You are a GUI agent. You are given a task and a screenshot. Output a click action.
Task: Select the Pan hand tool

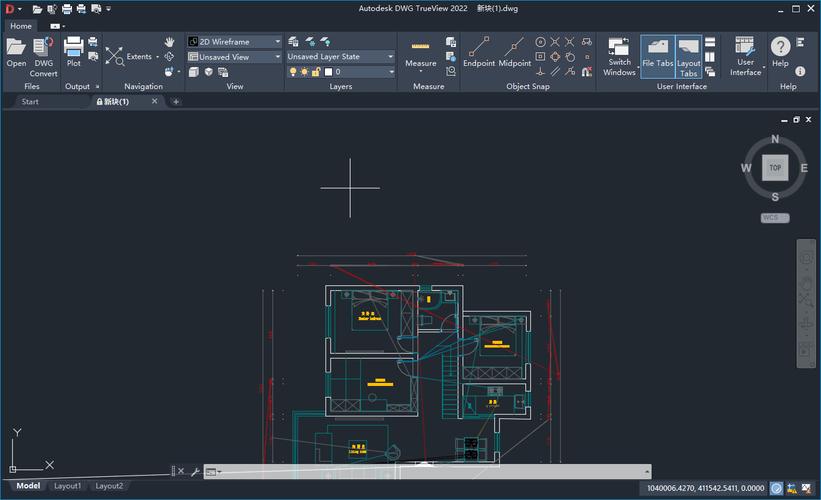tap(169, 42)
